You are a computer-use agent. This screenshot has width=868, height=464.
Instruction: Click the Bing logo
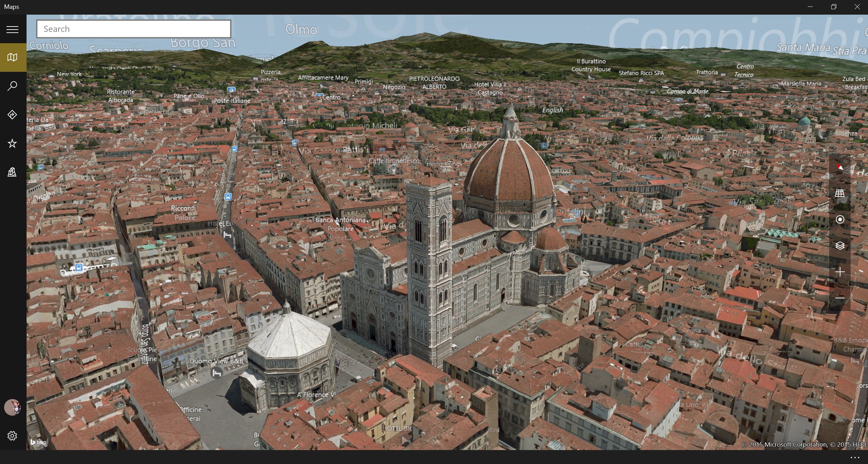pos(38,442)
